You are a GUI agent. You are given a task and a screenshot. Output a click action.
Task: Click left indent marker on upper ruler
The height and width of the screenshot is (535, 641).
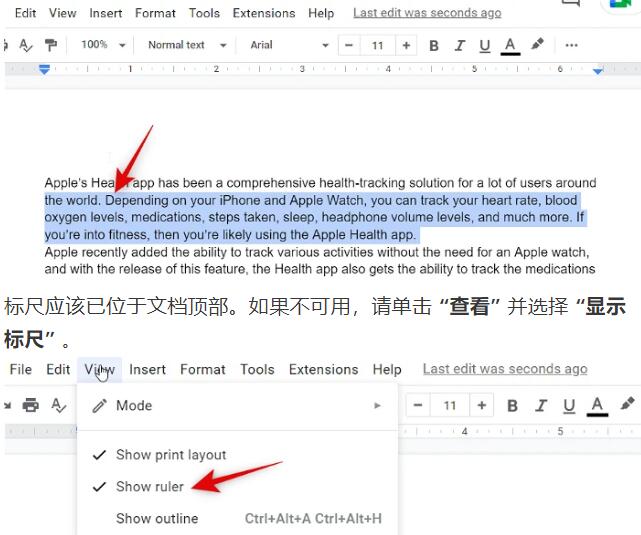(44, 69)
